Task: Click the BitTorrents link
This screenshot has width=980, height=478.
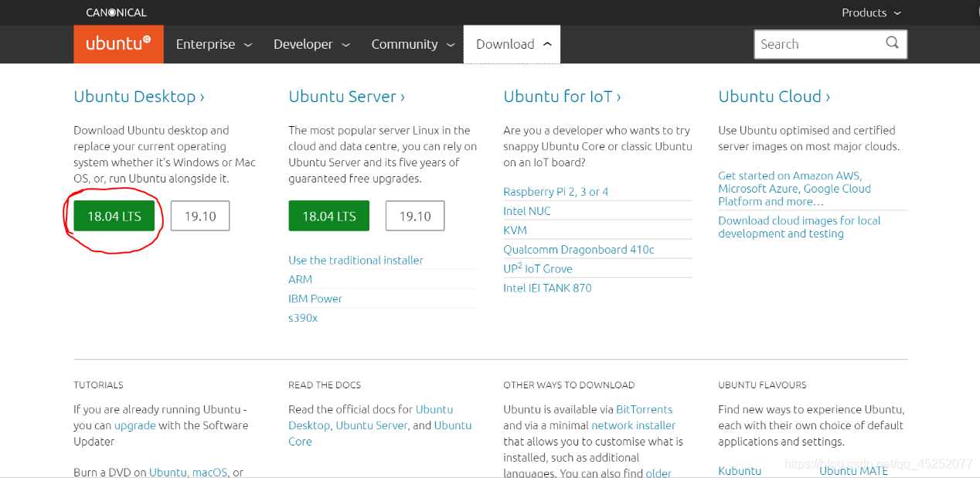Action: coord(645,409)
